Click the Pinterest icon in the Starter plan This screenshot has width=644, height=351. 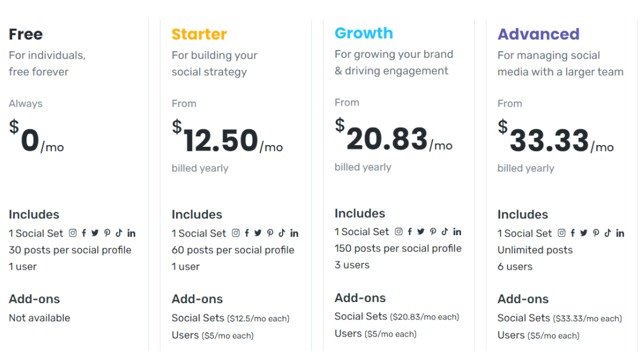270,233
